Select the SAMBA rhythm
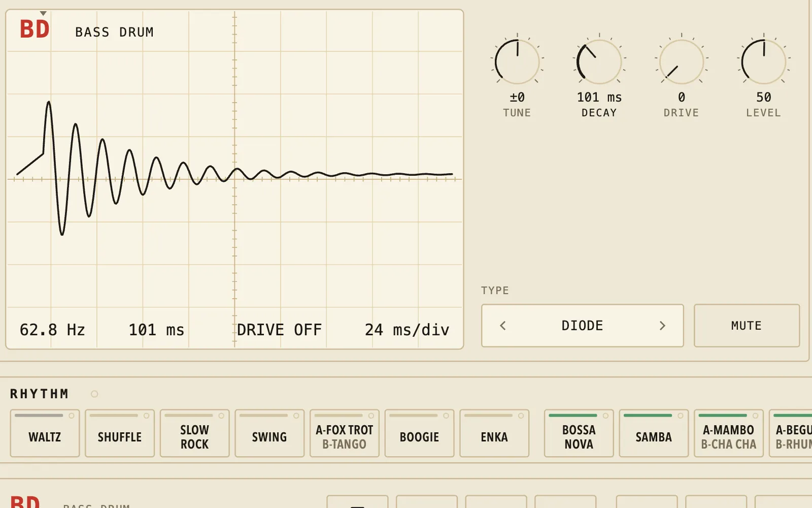Viewport: 812px width, 508px height. (x=654, y=433)
